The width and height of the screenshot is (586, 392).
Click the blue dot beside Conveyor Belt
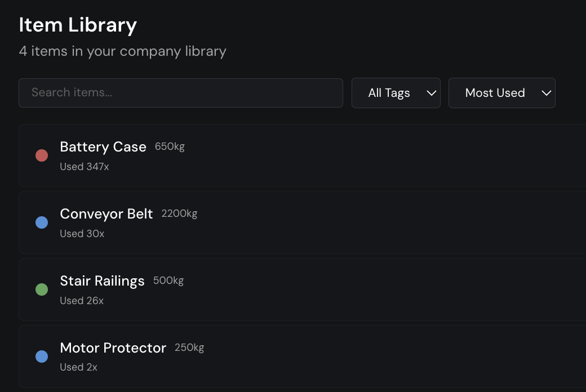coord(42,222)
